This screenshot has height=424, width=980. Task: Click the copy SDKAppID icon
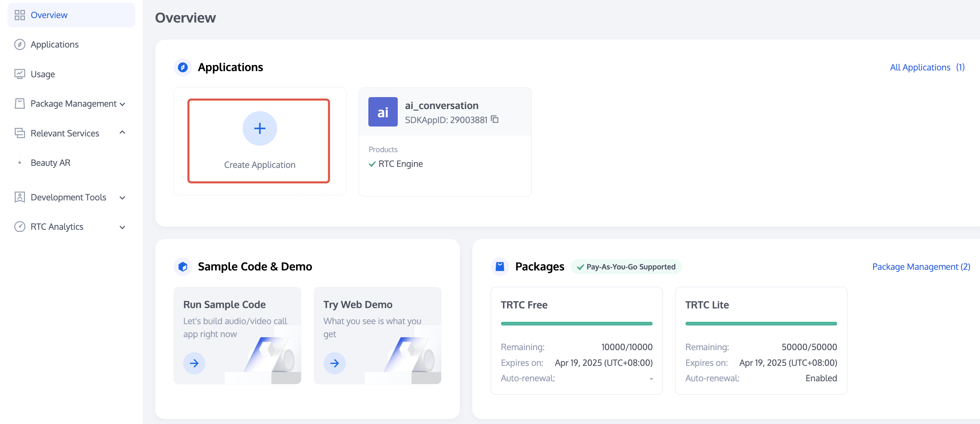[494, 120]
